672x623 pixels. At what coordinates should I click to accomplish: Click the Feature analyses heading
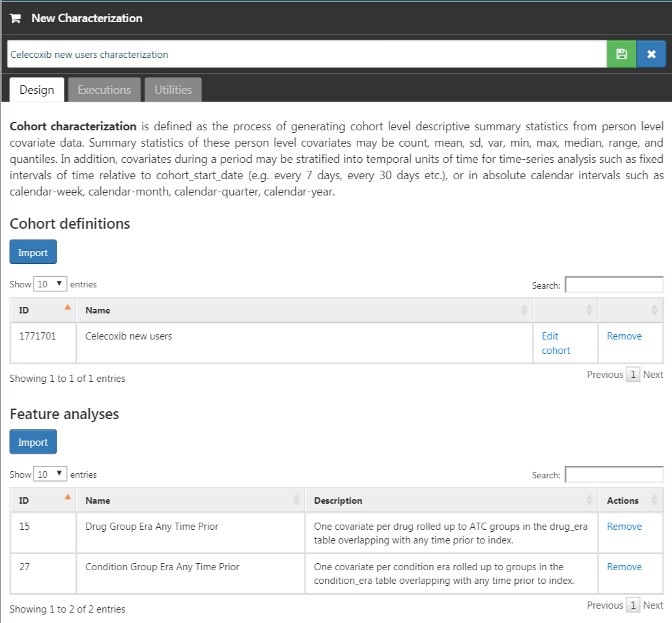point(64,414)
